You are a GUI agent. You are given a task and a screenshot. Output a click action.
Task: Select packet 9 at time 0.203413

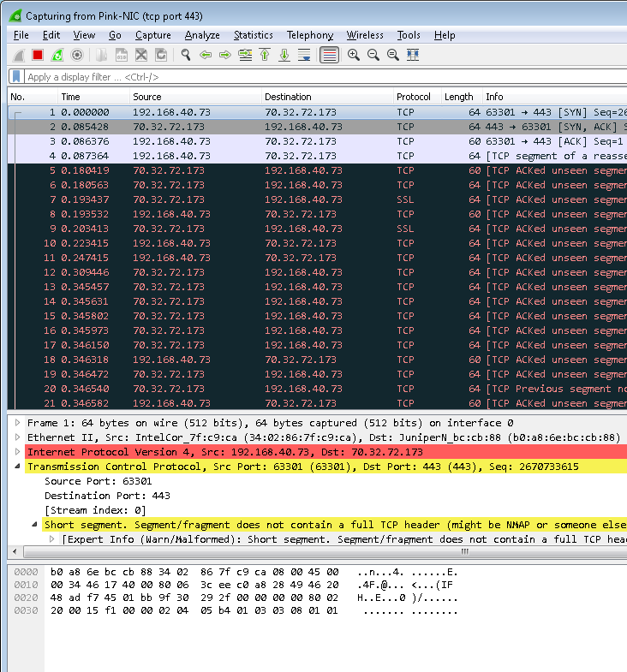coord(318,229)
